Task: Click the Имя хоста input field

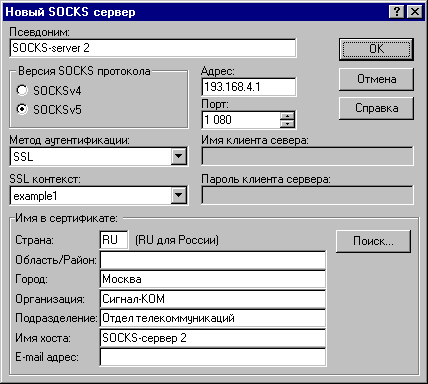Action: [213, 338]
